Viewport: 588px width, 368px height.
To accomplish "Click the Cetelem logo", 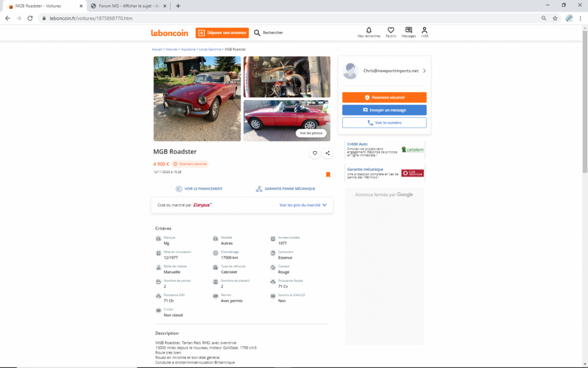I will tap(412, 149).
